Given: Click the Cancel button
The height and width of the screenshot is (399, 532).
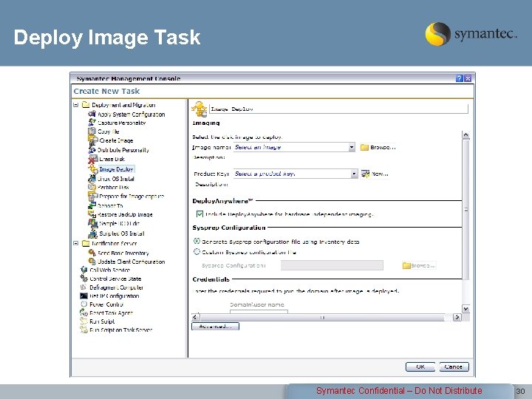Looking at the screenshot, I should coord(454,366).
